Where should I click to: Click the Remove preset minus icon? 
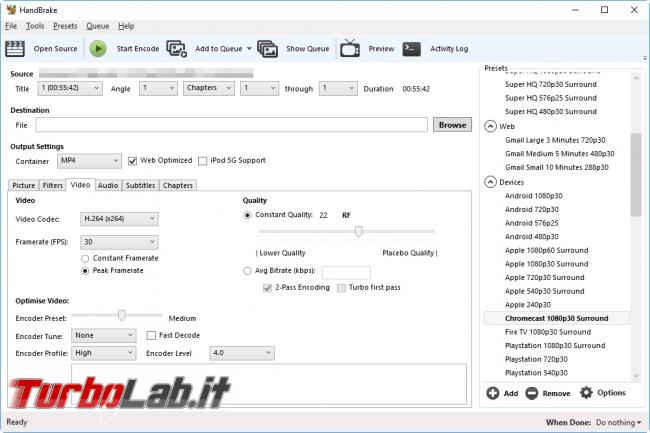tap(531, 393)
